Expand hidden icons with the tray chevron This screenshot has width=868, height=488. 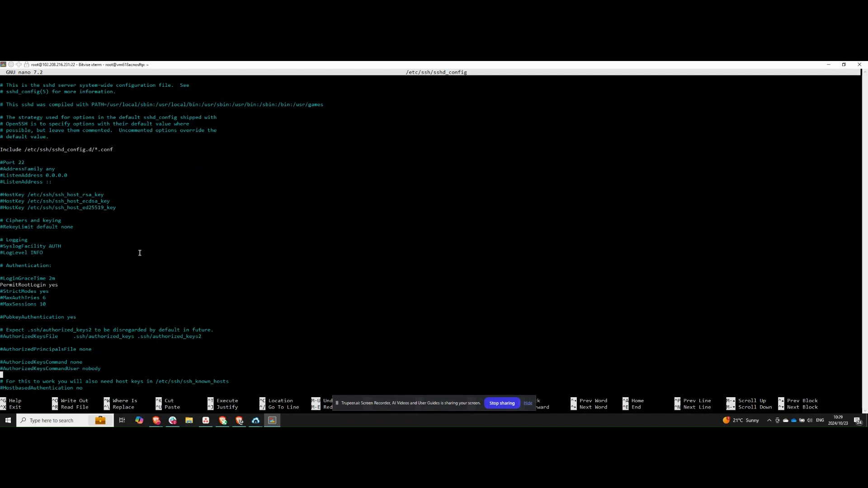click(x=769, y=420)
